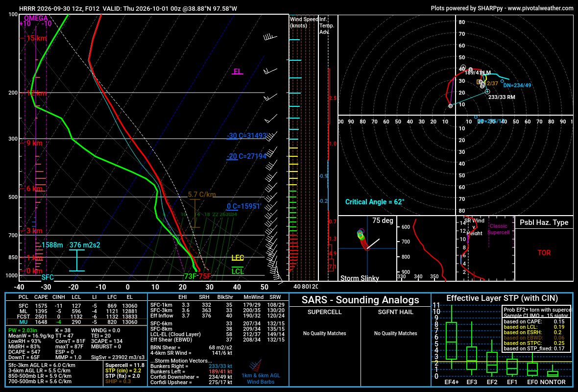Screen dimensions: 578x392
Task: Select the Bunkers Right = 233/33 kt line
Action: (192, 366)
